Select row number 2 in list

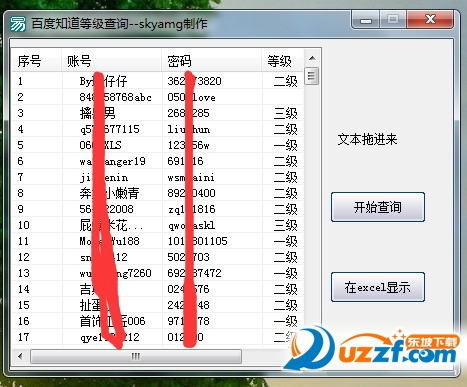click(157, 97)
